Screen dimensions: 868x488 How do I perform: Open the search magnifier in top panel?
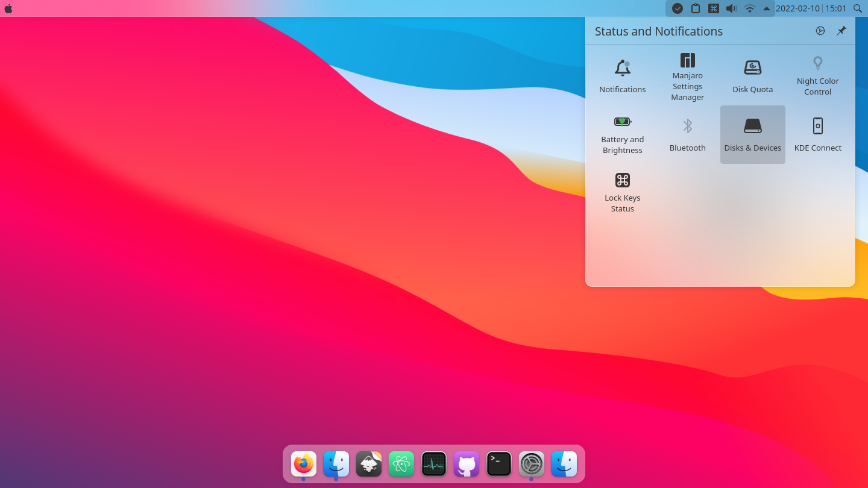tap(858, 8)
